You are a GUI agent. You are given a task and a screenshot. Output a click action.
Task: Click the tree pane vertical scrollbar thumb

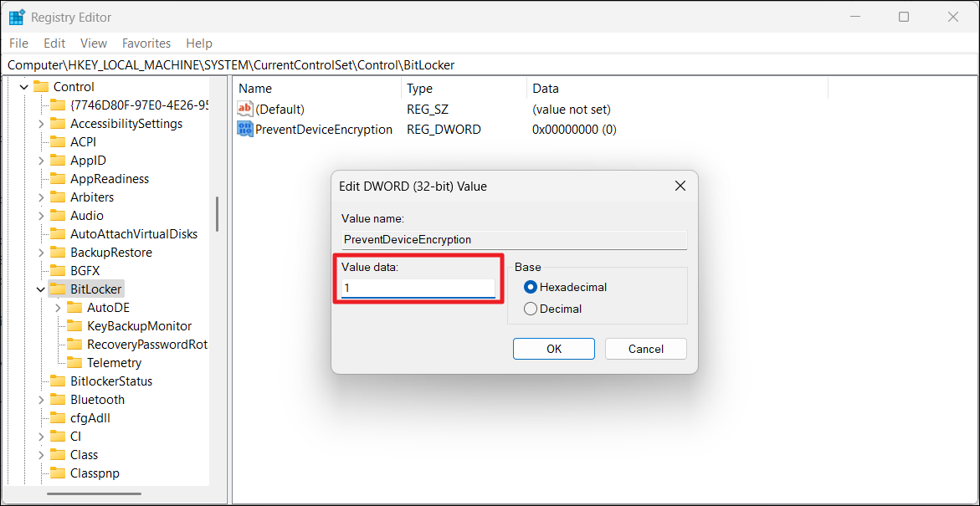217,213
